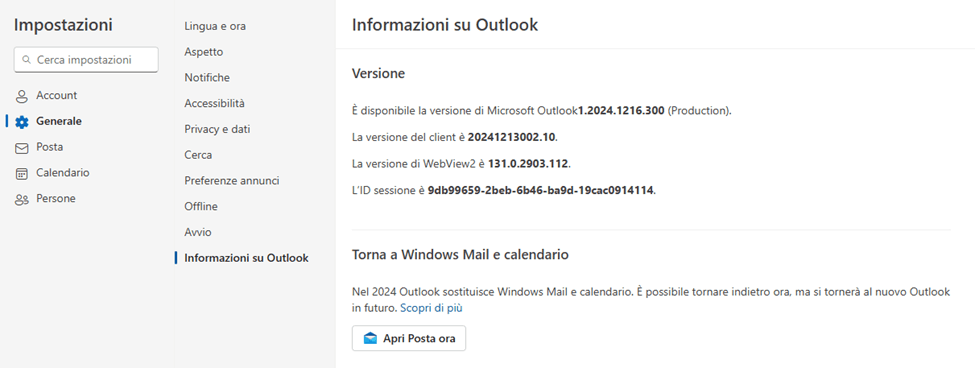Select Preferenze annunci
The height and width of the screenshot is (368, 975).
(232, 181)
